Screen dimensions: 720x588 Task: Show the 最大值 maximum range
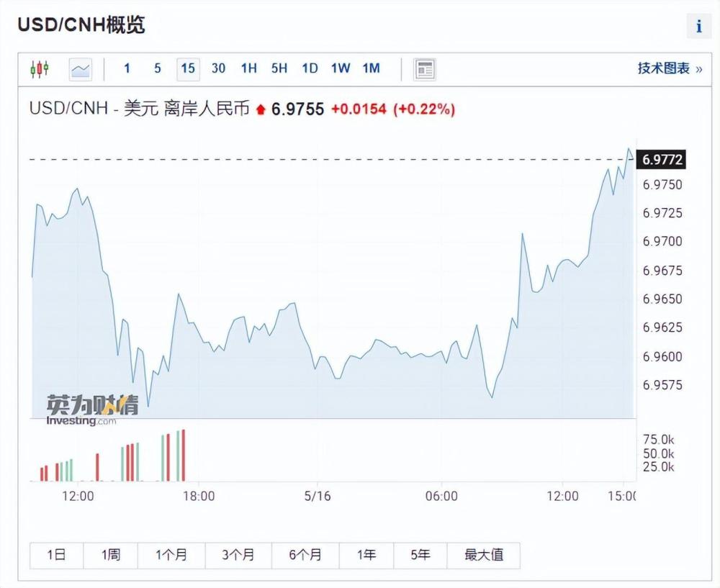(x=484, y=555)
